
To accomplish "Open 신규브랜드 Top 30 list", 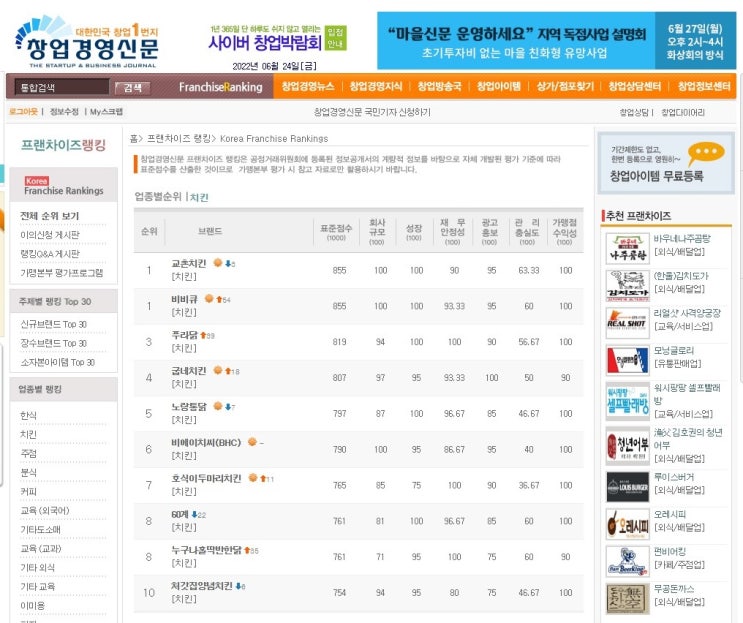I will pos(54,325).
